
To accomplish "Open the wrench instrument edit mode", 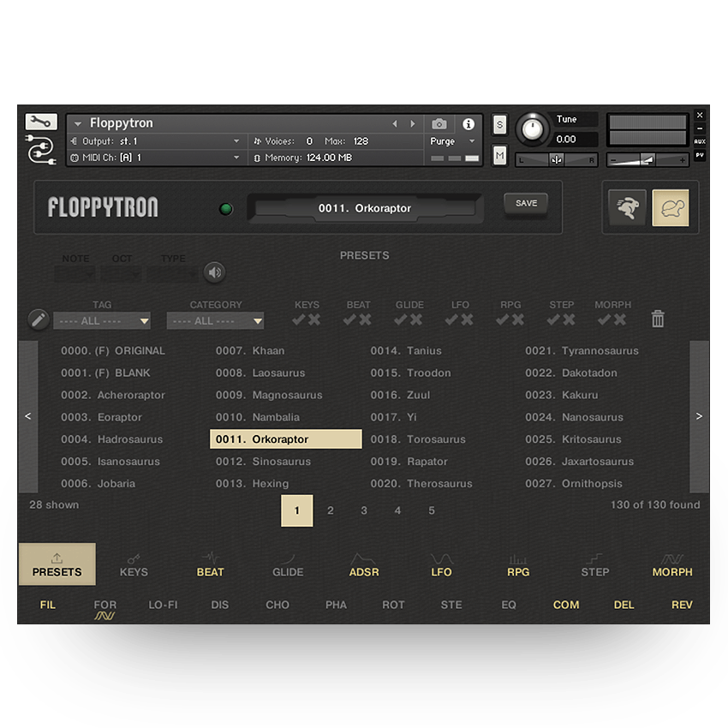I will (x=41, y=122).
